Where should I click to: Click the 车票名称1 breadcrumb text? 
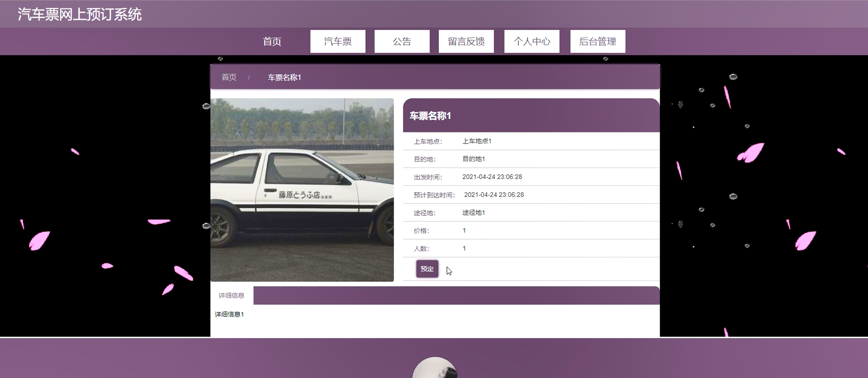click(x=285, y=77)
